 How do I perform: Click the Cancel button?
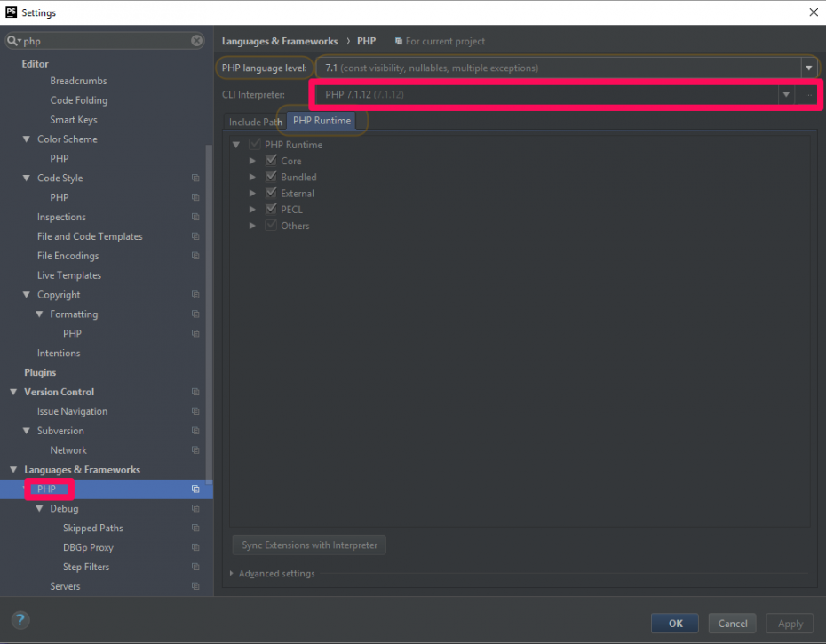(732, 624)
